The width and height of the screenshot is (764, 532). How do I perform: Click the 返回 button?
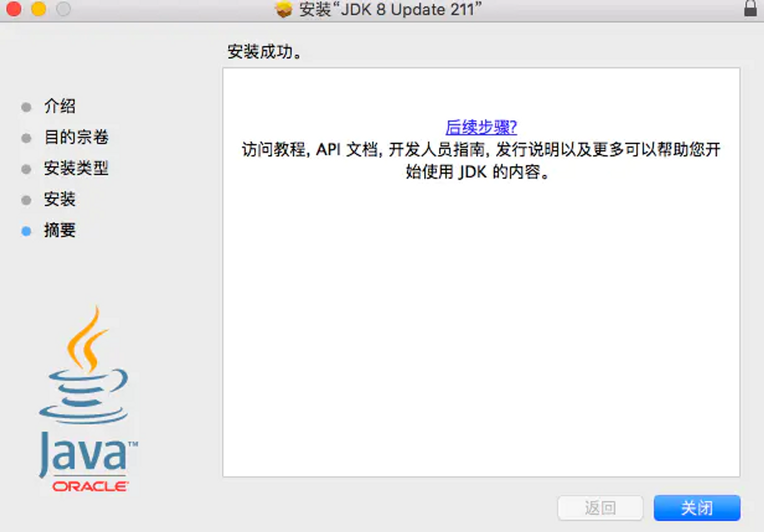[601, 508]
